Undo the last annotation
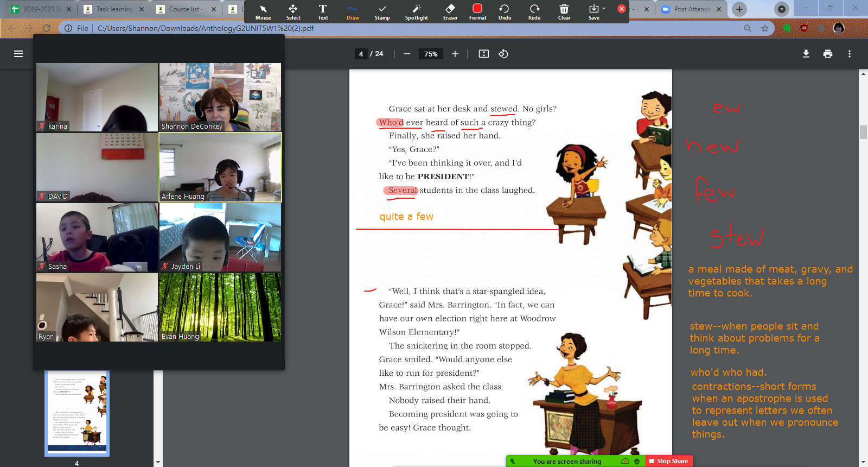The image size is (868, 467). click(x=505, y=12)
